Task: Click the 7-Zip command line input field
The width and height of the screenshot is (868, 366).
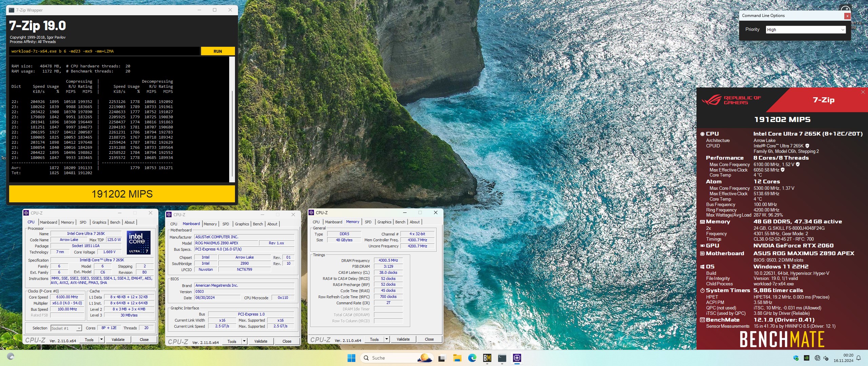Action: [x=104, y=51]
